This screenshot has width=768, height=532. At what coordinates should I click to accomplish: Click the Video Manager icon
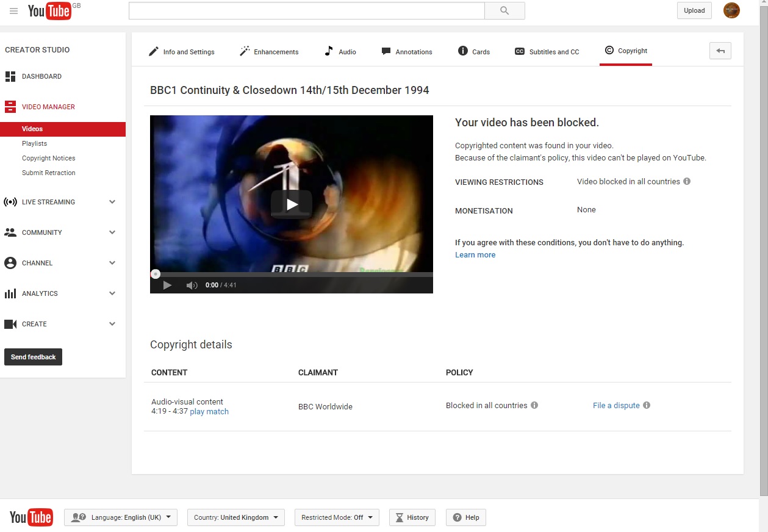10,107
